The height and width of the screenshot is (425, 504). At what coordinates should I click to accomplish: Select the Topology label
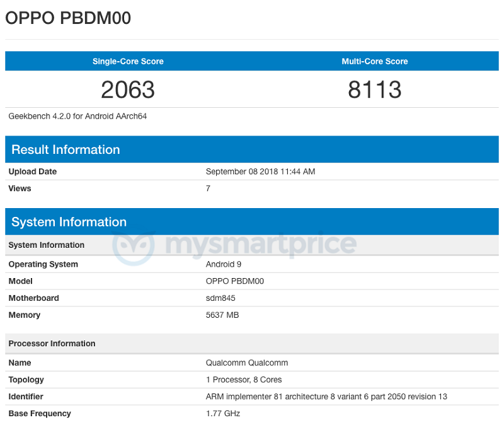point(26,380)
